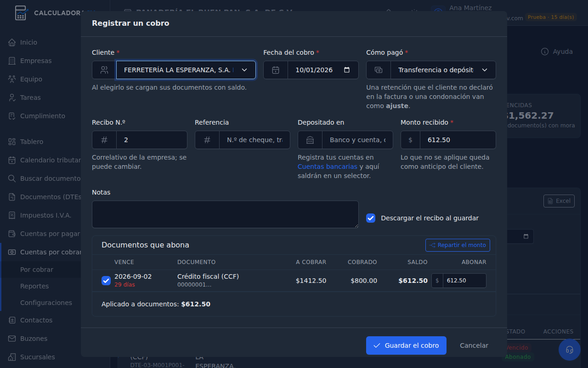Image resolution: width=588 pixels, height=368 pixels.
Task: Click the Calculadora app logo icon
Action: click(21, 13)
